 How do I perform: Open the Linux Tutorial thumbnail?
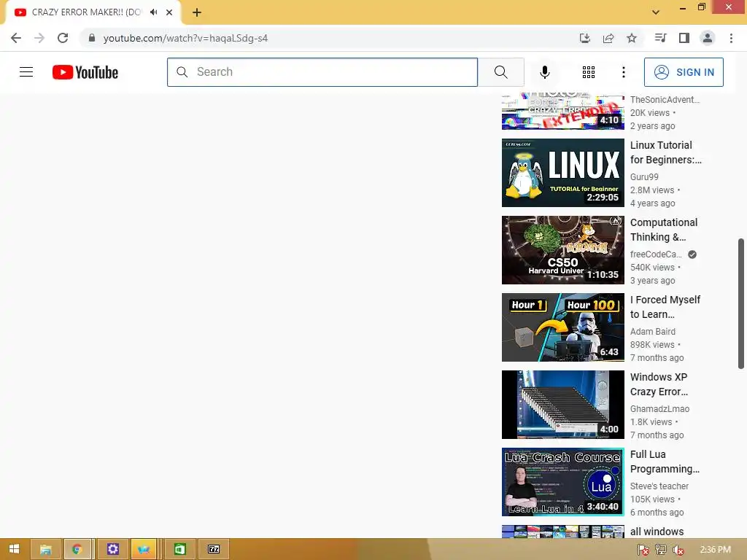pyautogui.click(x=562, y=173)
